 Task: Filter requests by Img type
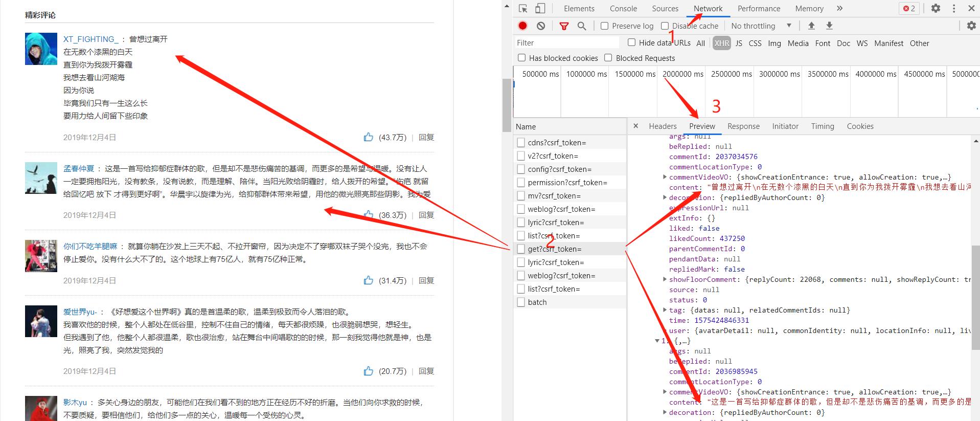[774, 43]
